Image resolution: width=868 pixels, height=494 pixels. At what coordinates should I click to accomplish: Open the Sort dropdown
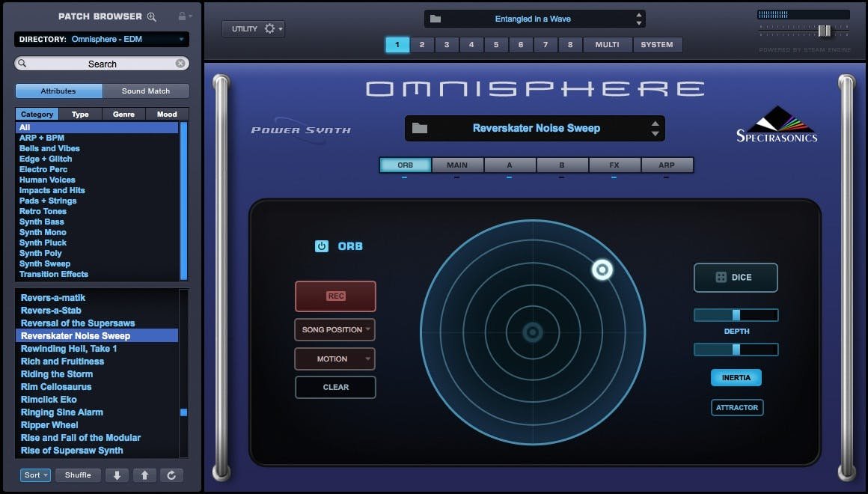(x=34, y=475)
